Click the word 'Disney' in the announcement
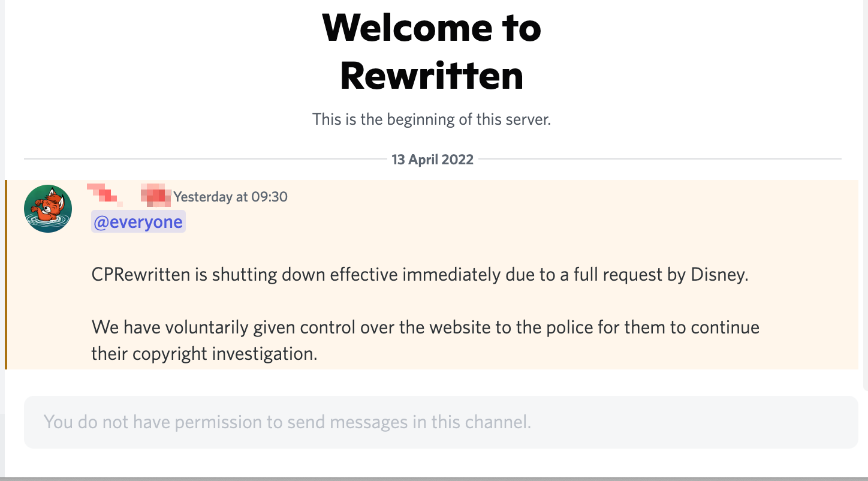868x481 pixels. coord(718,275)
